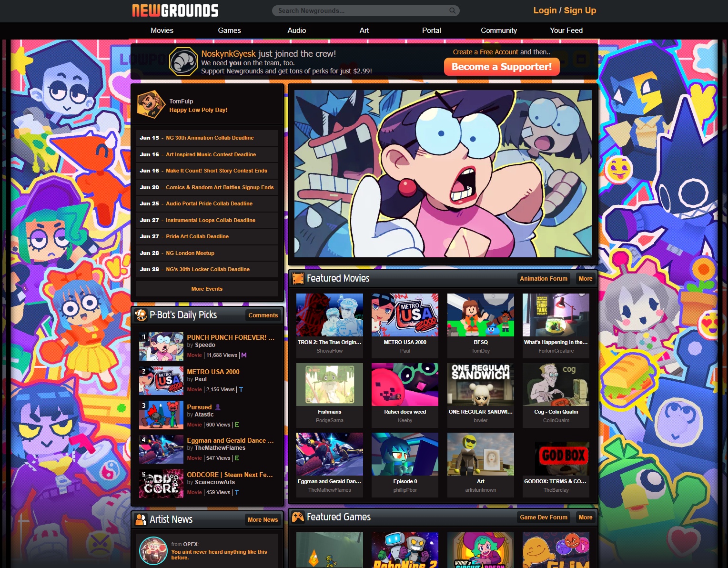Click the search magnifier icon
Image resolution: width=728 pixels, height=568 pixels.
click(452, 10)
